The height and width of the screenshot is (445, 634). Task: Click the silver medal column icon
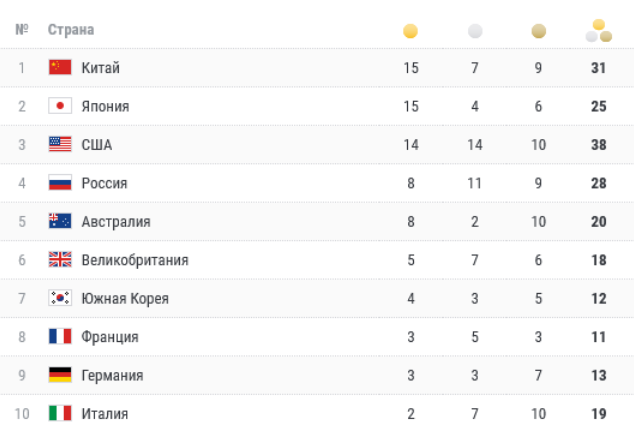pyautogui.click(x=475, y=31)
